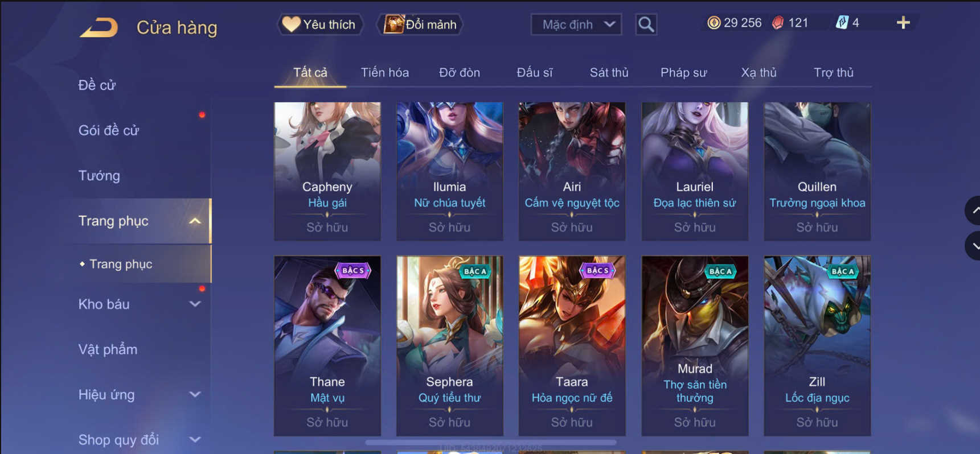Click the plus icon to add currency
980x454 pixels.
[903, 23]
